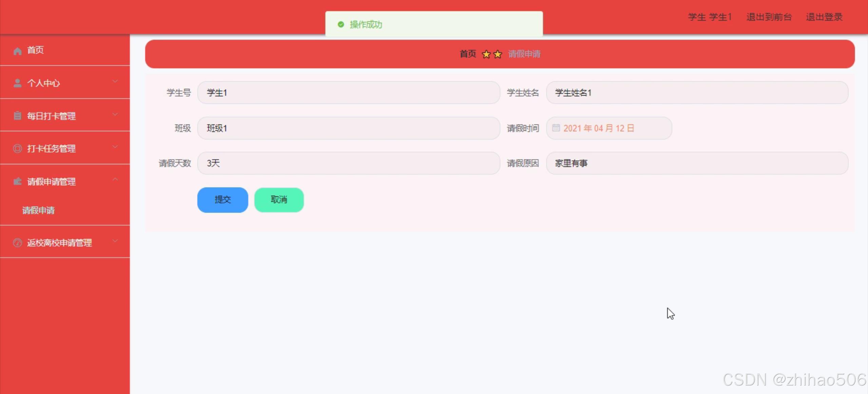Expand the 返校离校申请管理 chevron

coord(115,241)
